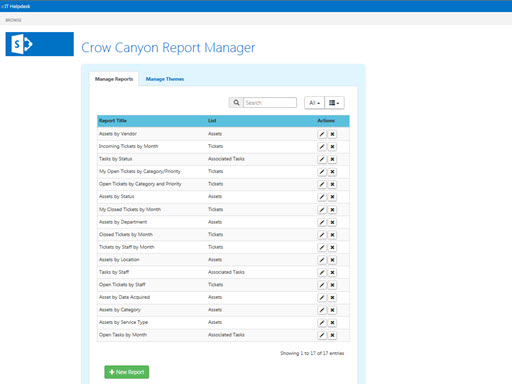512x384 pixels.
Task: Delete the Assets by Location report
Action: coord(332,260)
